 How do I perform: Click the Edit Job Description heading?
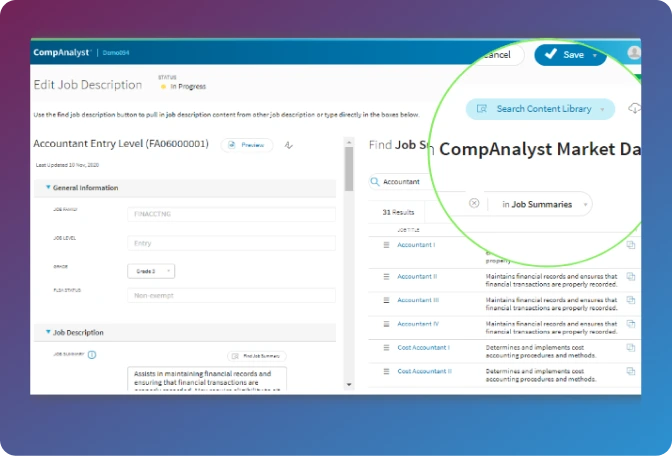tap(88, 85)
